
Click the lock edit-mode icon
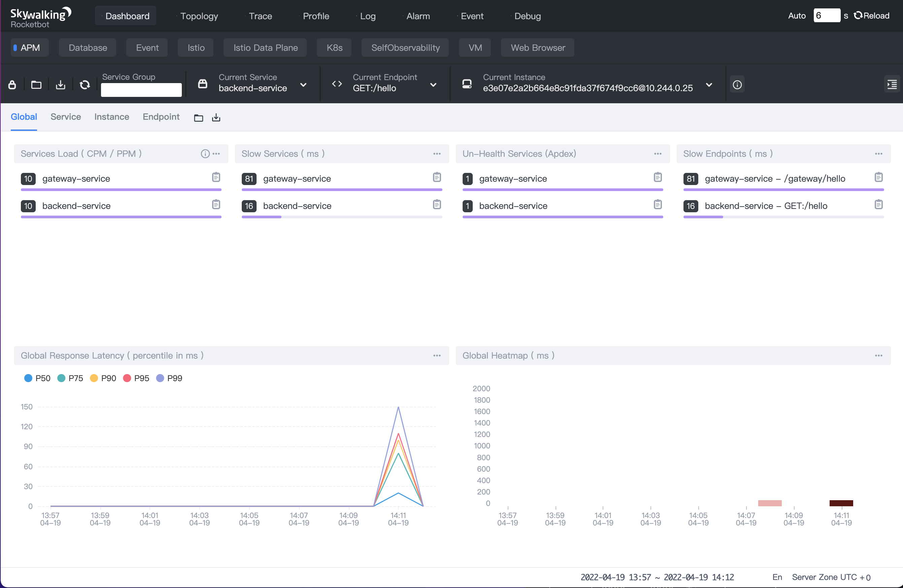pos(12,84)
